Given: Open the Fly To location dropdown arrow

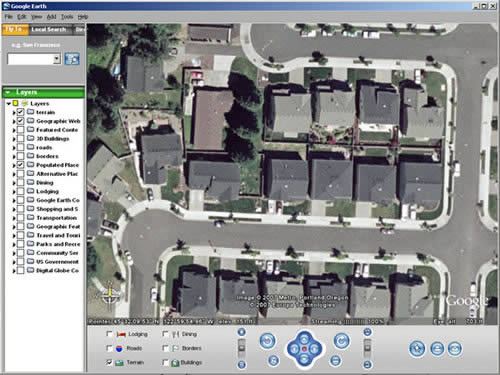Looking at the screenshot, I should 57,59.
